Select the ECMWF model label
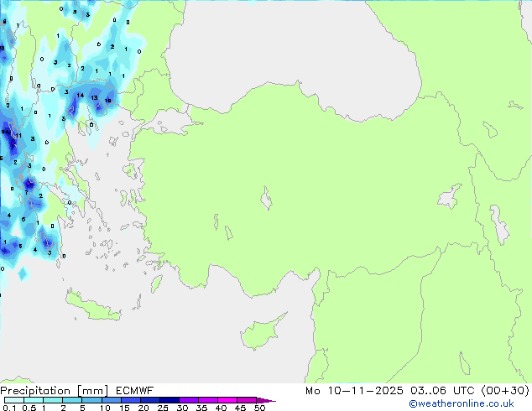 pyautogui.click(x=134, y=391)
